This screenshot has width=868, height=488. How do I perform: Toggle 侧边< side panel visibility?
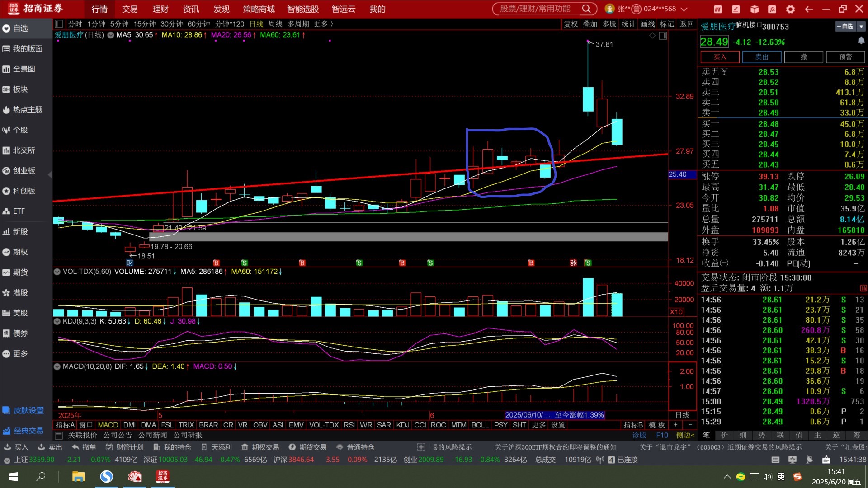click(685, 435)
